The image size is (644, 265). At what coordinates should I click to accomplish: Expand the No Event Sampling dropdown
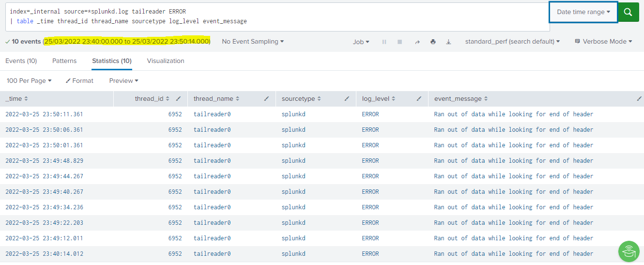pos(252,42)
